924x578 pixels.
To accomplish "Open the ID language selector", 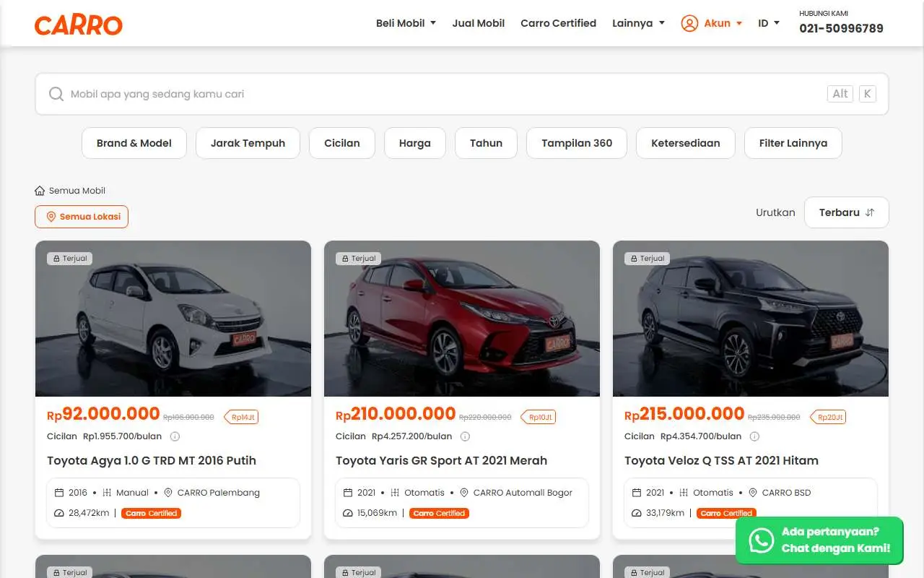I will click(x=769, y=23).
